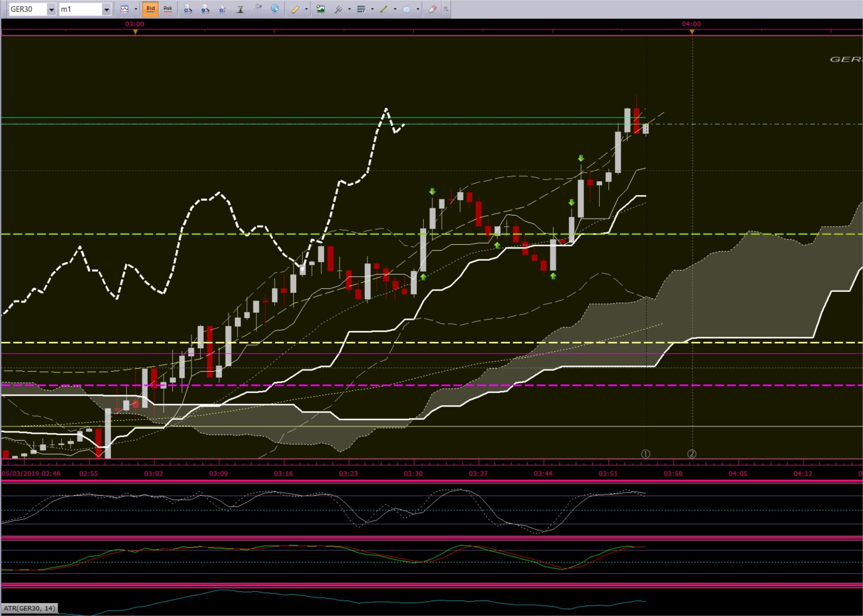Screen dimensions: 863x616
Task: Click the figure icon right after the Ask button
Action: 188,9
